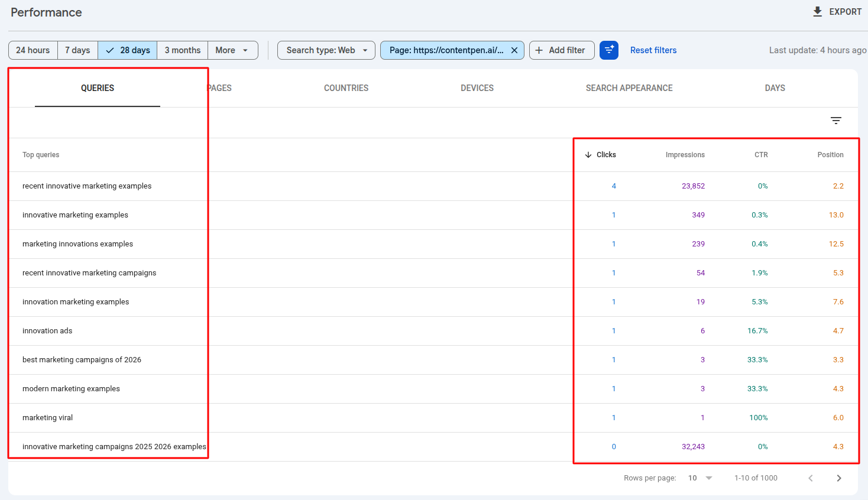The height and width of the screenshot is (500, 868).
Task: Select the 3 months date range
Action: pyautogui.click(x=182, y=50)
